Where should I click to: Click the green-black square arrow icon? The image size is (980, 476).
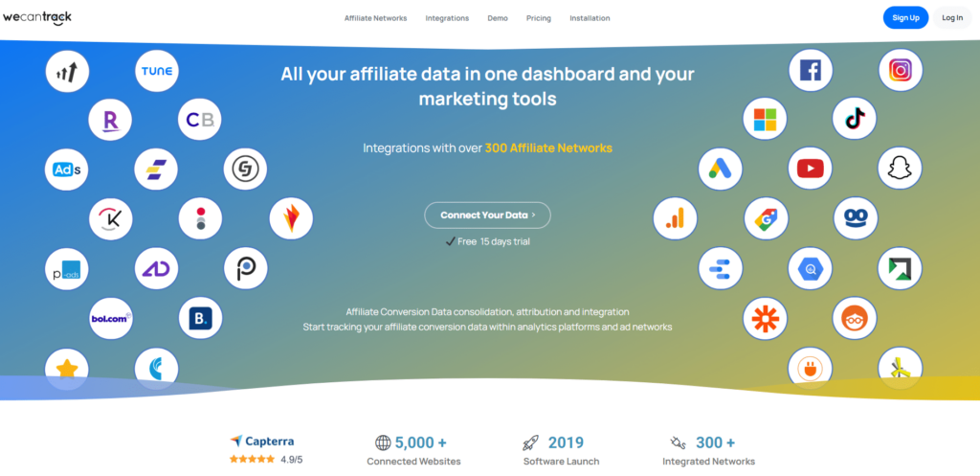click(x=901, y=269)
